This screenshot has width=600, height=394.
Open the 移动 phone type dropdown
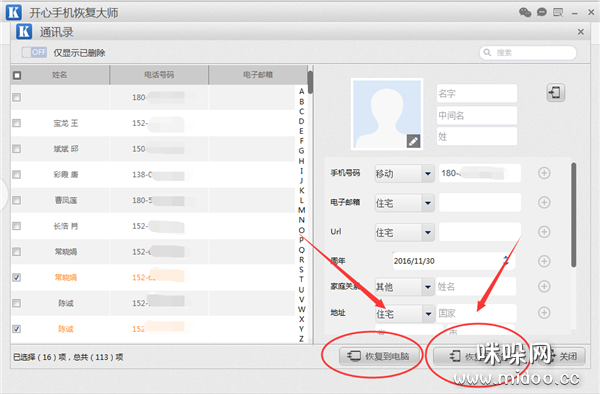(404, 174)
